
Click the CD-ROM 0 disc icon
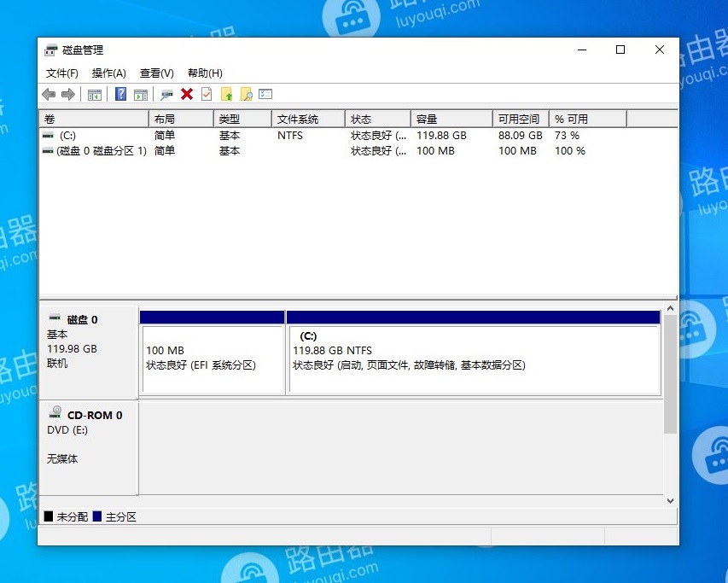55,411
